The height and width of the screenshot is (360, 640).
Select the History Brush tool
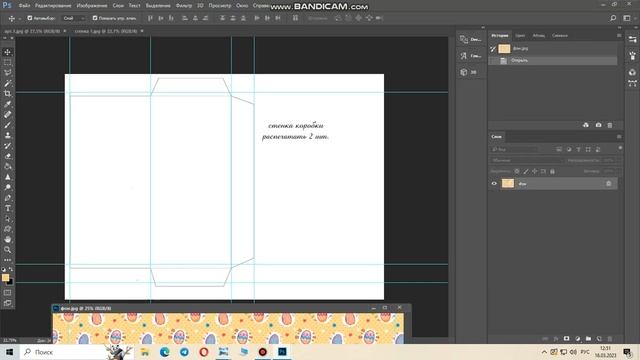tap(7, 146)
